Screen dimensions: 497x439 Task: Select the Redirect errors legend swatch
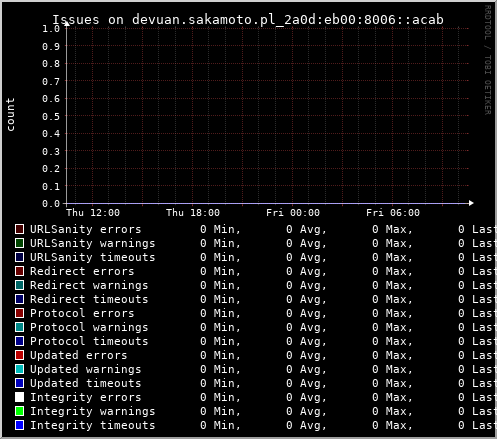[x=20, y=271]
